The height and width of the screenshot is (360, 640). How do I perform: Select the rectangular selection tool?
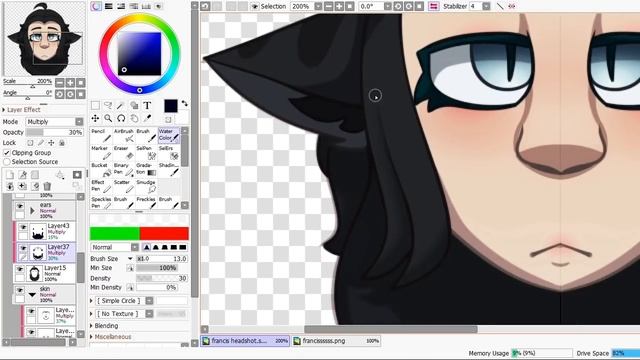click(95, 106)
